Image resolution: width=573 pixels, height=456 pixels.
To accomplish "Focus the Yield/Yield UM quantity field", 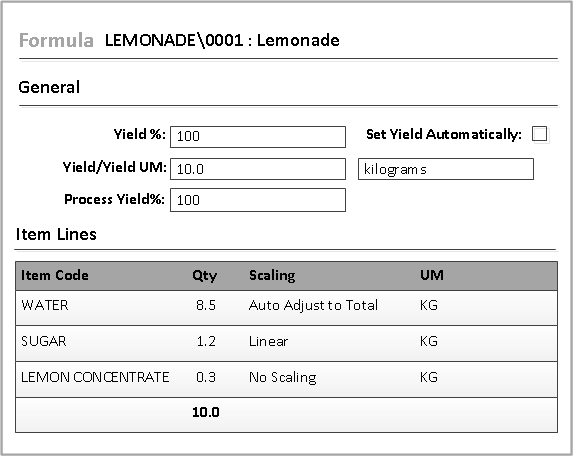I will pos(258,169).
